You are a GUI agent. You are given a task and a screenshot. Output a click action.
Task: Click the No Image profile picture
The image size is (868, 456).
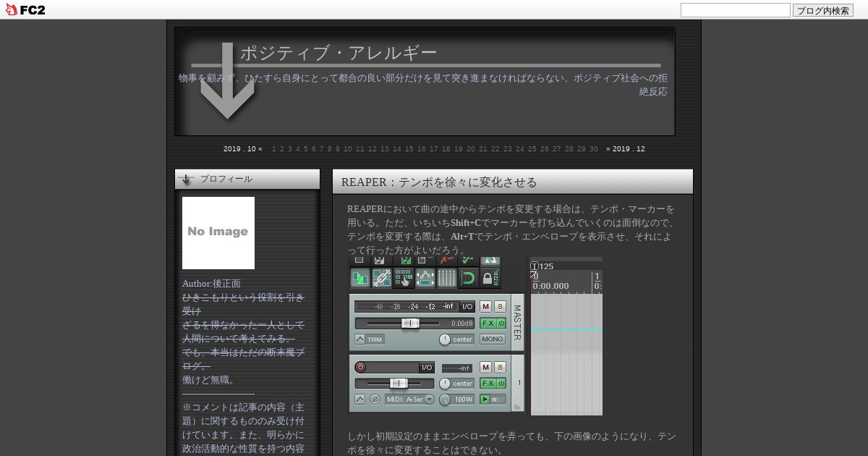(x=218, y=233)
